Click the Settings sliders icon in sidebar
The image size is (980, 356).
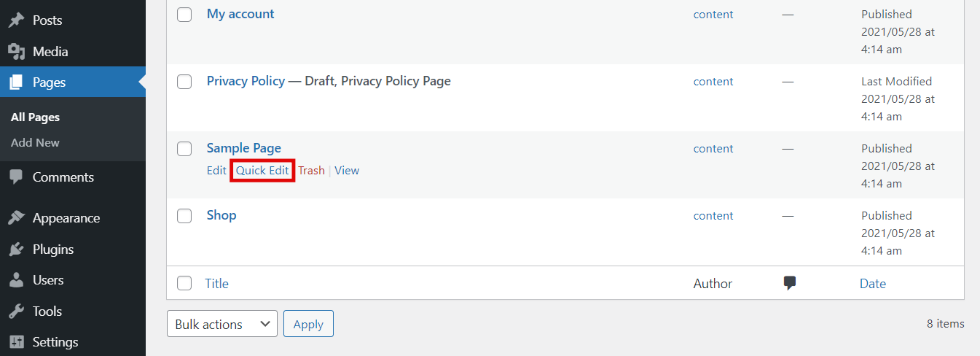pos(16,342)
